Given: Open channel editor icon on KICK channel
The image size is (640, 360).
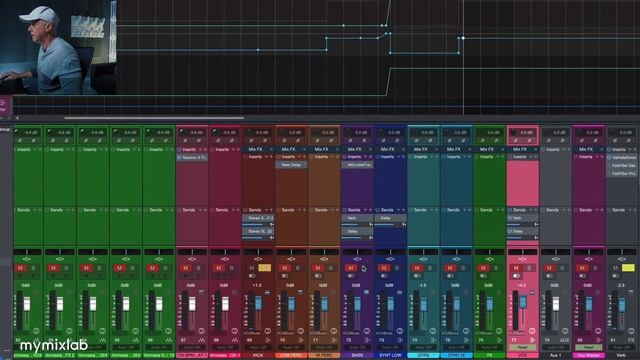Looking at the screenshot, I should [x=268, y=331].
